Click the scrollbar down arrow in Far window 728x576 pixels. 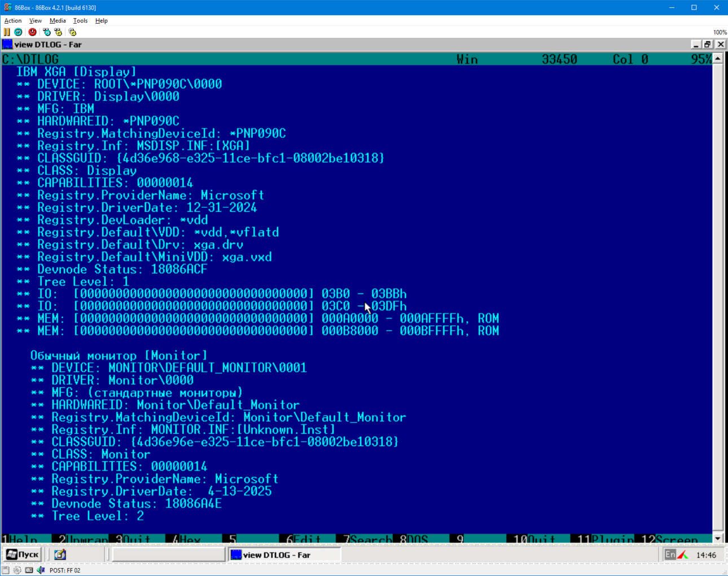point(718,538)
